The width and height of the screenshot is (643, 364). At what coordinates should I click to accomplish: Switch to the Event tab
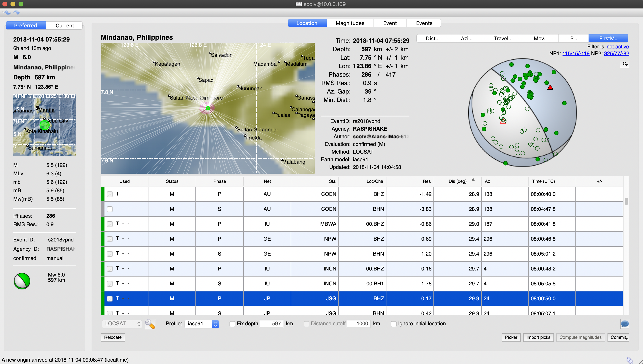[x=390, y=23]
